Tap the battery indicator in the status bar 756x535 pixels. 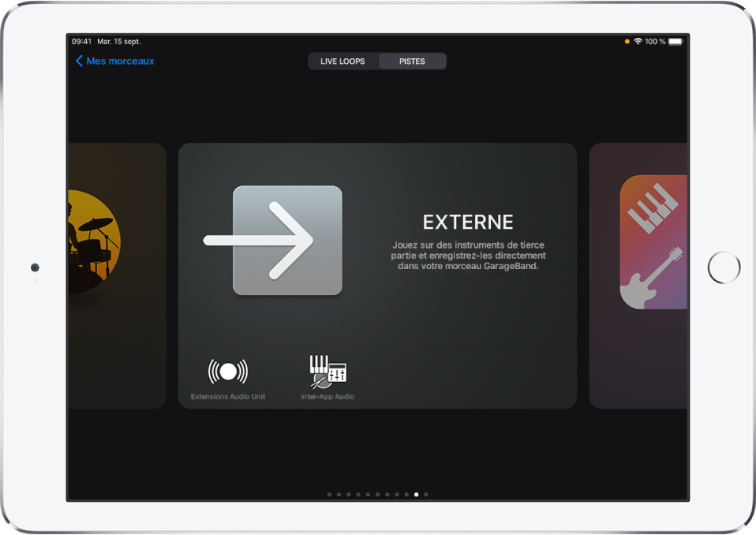(x=676, y=41)
